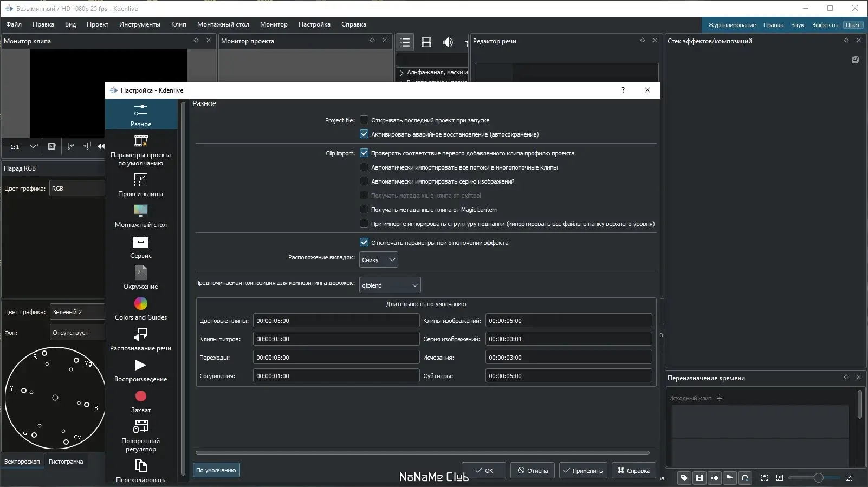Open Цвет графика RGB dropdown
This screenshot has width=868, height=487.
coord(77,189)
